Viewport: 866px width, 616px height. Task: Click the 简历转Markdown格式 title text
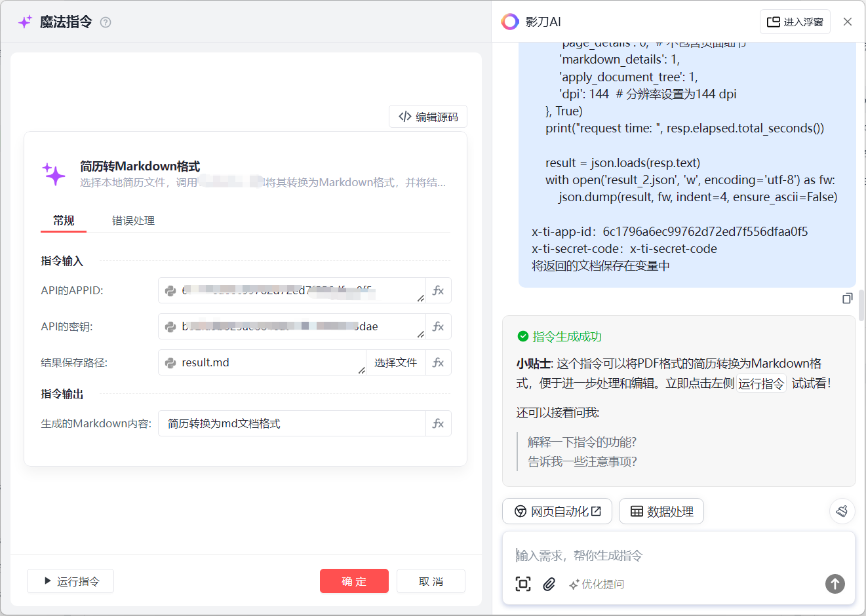pyautogui.click(x=140, y=166)
